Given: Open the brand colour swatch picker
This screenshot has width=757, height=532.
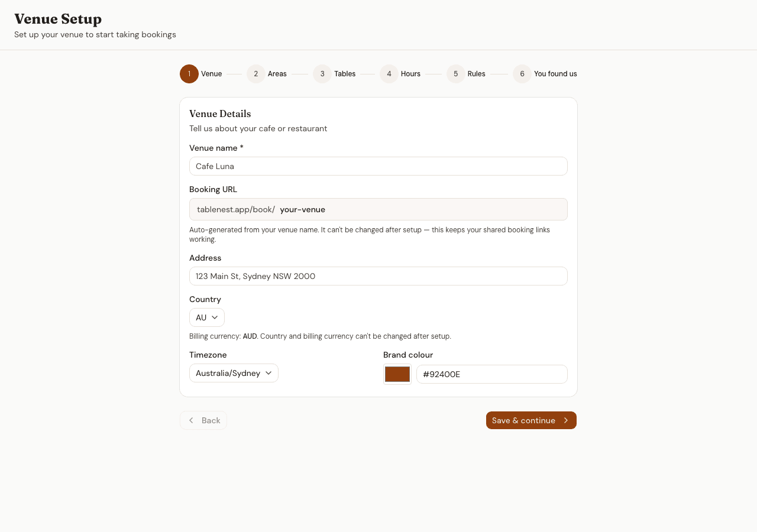Looking at the screenshot, I should point(397,374).
